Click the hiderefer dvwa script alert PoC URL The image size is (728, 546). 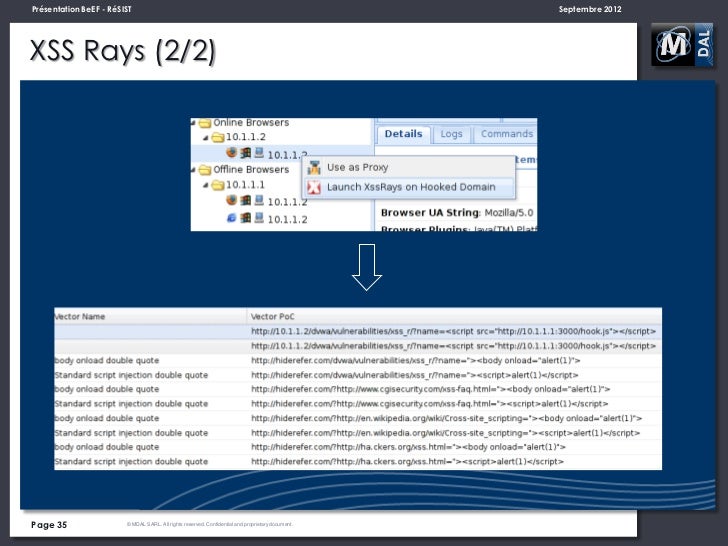(x=415, y=375)
